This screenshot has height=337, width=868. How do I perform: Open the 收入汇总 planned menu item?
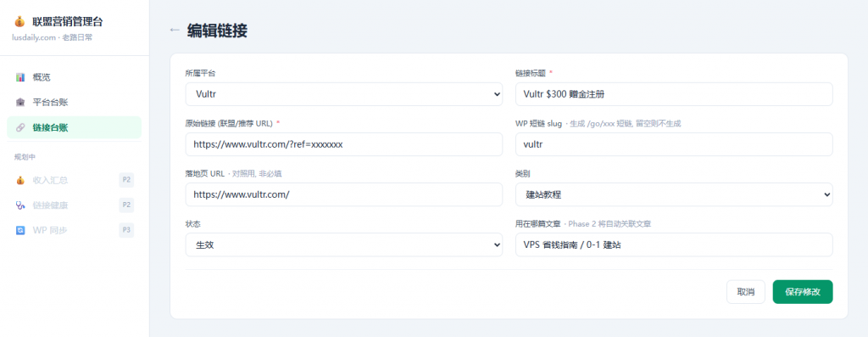(75, 180)
